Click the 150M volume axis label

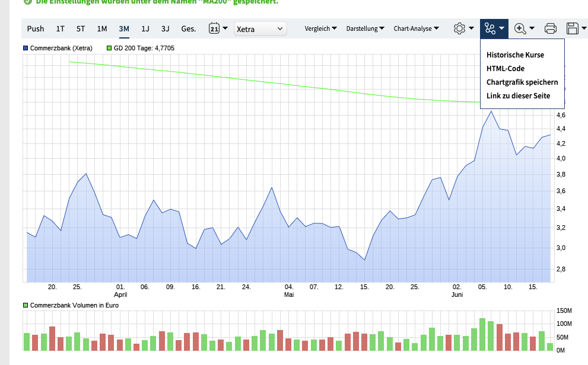[x=564, y=310]
